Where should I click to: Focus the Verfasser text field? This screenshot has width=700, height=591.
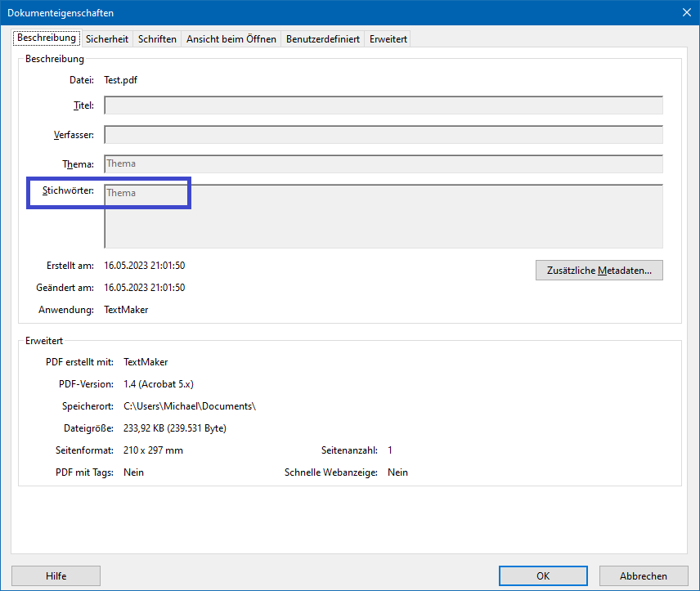(383, 135)
